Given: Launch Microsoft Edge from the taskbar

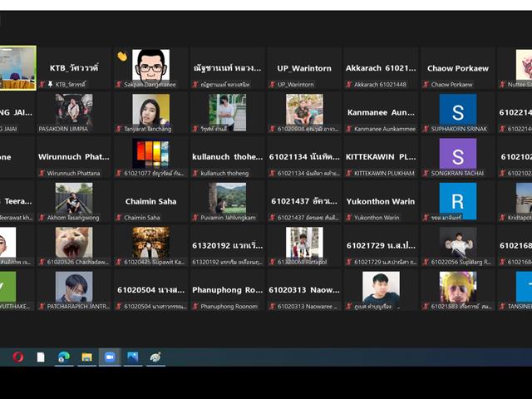Looking at the screenshot, I should (64, 357).
